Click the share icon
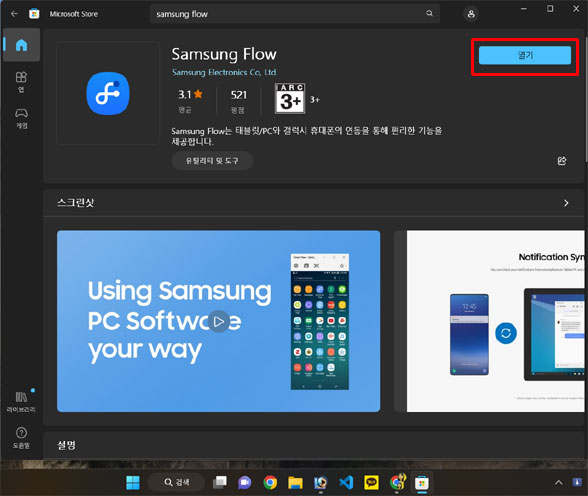Image resolution: width=588 pixels, height=496 pixels. pyautogui.click(x=561, y=161)
